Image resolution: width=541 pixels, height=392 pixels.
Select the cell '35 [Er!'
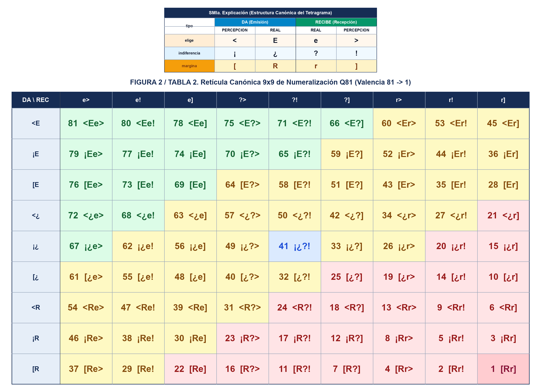click(x=451, y=185)
